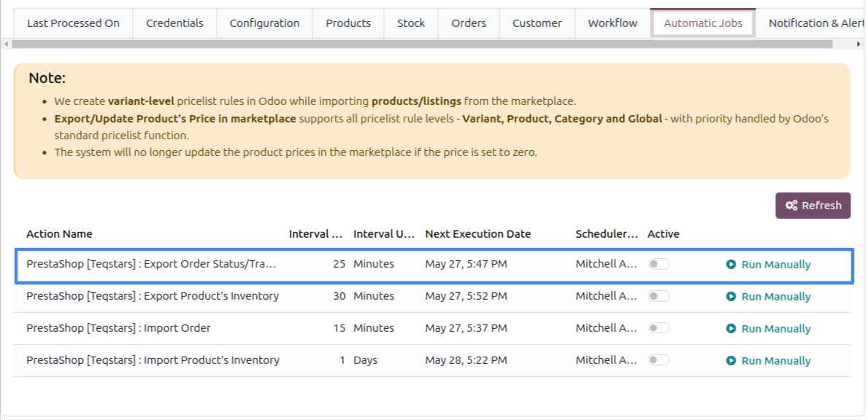Screen dimensions: 868x420
Task: Click right arrow of horizontal tab scrollbar
Action: pos(859,44)
